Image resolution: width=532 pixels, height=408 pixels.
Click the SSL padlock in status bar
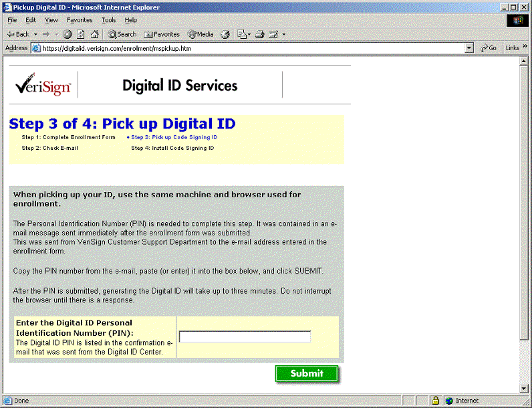436,401
